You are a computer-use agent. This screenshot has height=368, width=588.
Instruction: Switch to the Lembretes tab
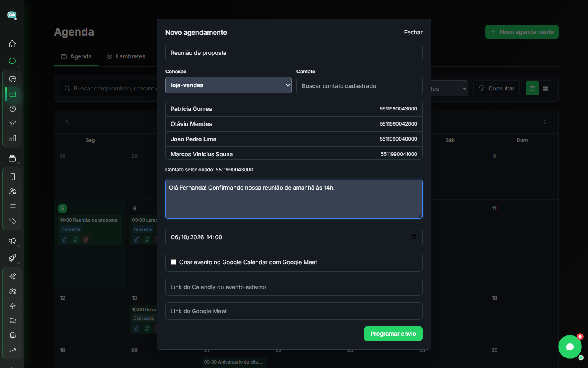(126, 56)
